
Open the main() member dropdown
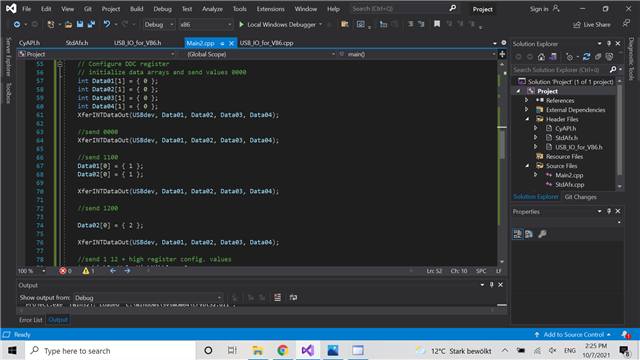click(x=418, y=54)
